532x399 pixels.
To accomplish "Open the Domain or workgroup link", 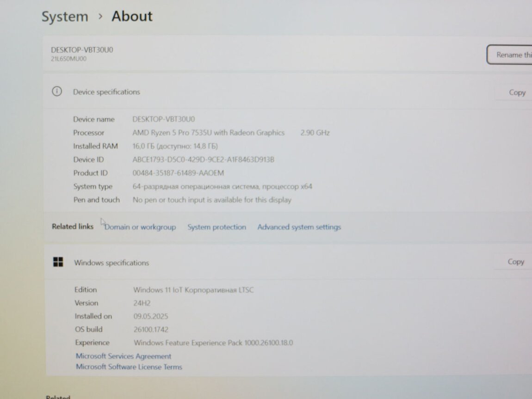I will pyautogui.click(x=140, y=227).
